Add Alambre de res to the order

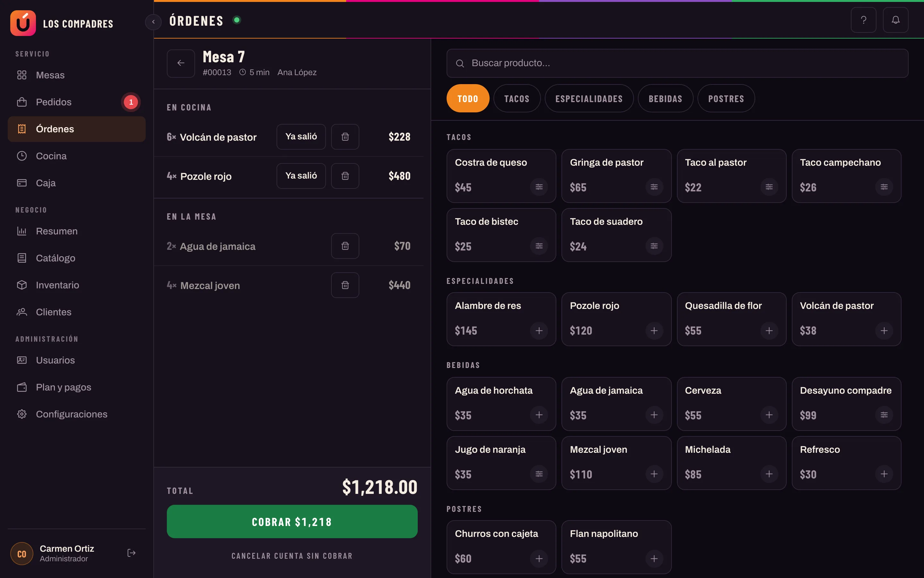coord(539,331)
